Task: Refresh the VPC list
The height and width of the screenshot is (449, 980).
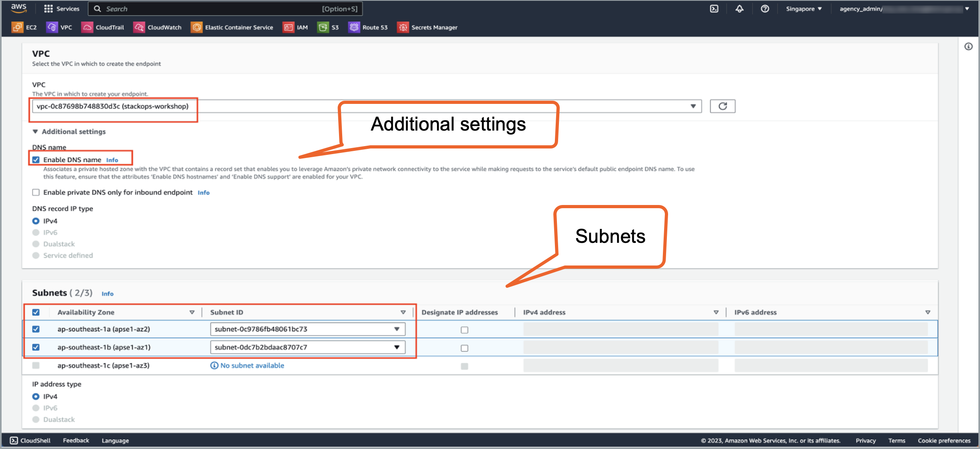Action: point(722,106)
